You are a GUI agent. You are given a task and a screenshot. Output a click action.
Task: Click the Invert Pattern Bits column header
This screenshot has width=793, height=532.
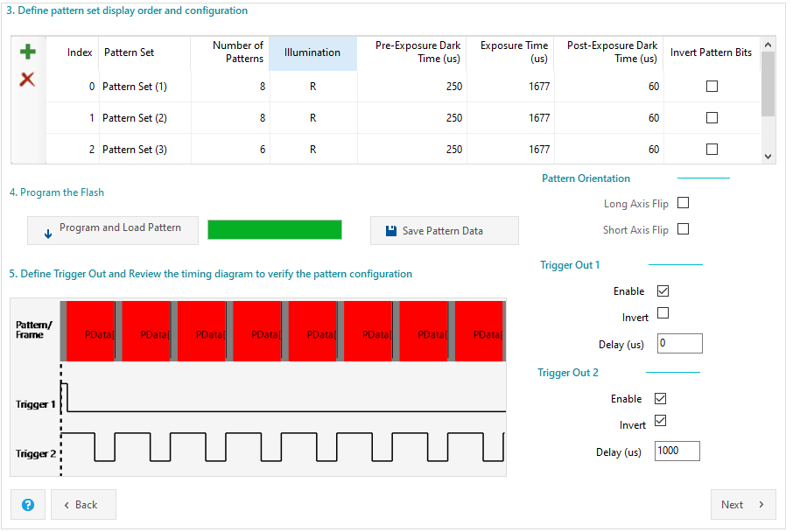[711, 52]
